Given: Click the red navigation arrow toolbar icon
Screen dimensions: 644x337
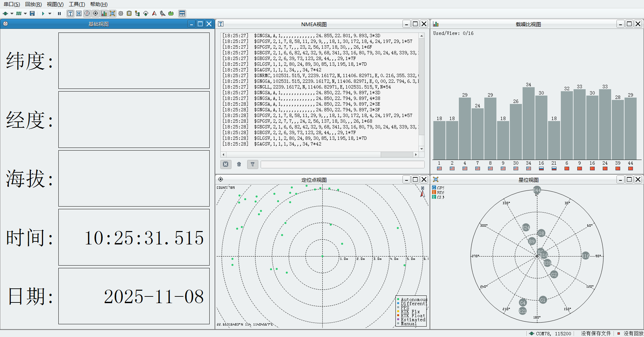Looking at the screenshot, I should point(154,13).
